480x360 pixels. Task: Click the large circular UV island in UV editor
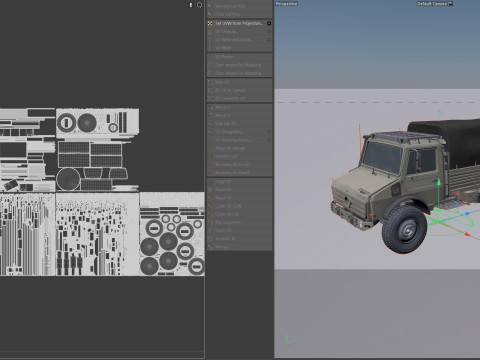coord(68,179)
